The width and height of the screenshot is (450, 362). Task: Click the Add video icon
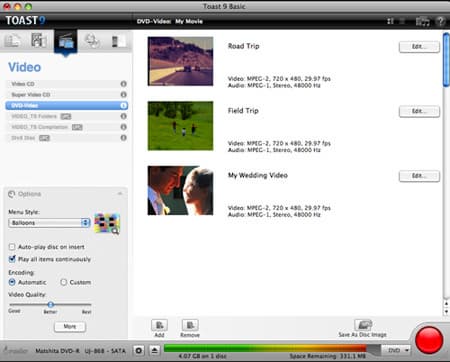click(x=159, y=325)
